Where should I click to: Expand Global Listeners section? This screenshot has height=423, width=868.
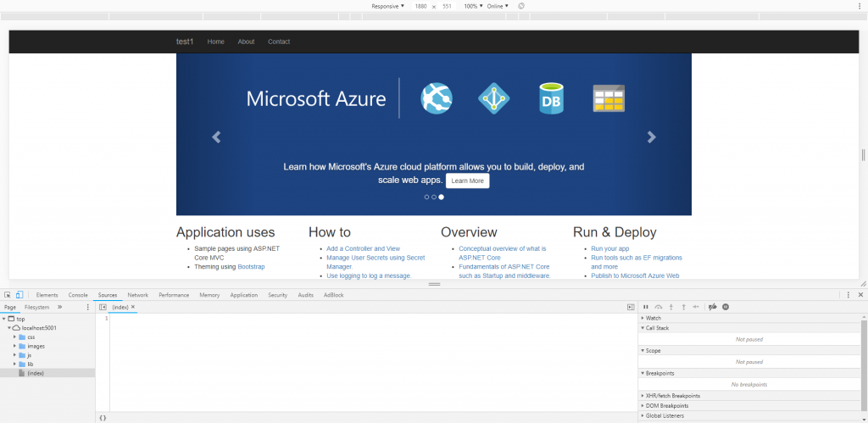click(751, 416)
